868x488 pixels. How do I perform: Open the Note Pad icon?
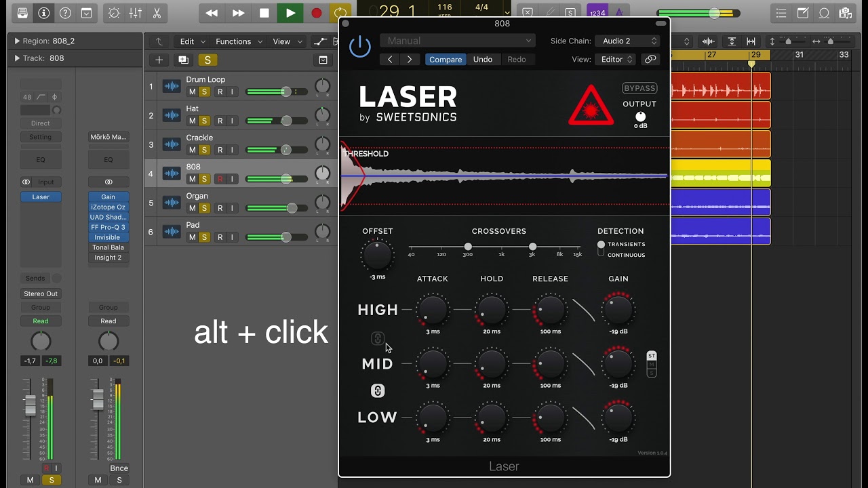point(803,13)
